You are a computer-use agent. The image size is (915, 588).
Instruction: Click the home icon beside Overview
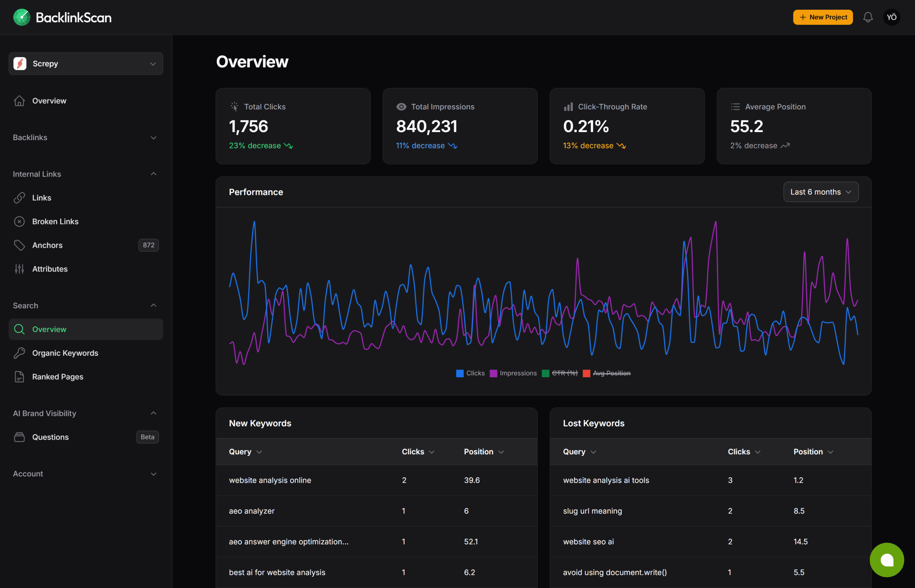19,101
